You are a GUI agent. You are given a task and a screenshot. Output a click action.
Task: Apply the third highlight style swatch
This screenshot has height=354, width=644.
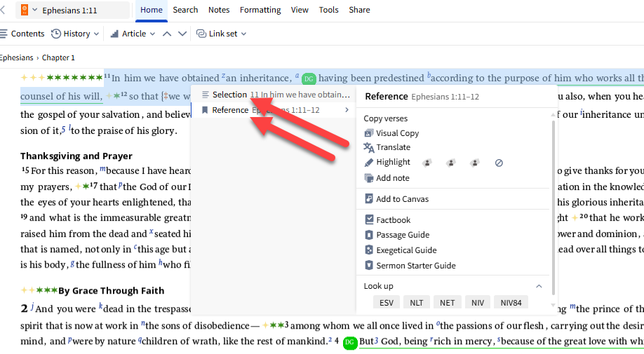tap(475, 163)
